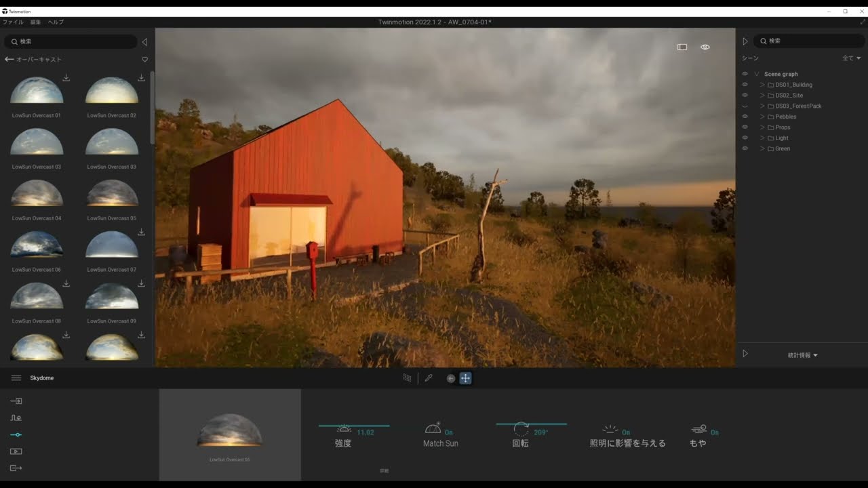
Task: Go back via the オーバーキャスト arrow
Action: click(x=9, y=60)
